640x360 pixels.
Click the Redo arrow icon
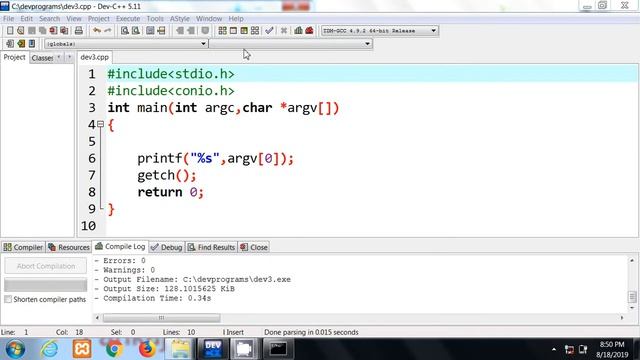pyautogui.click(x=108, y=31)
